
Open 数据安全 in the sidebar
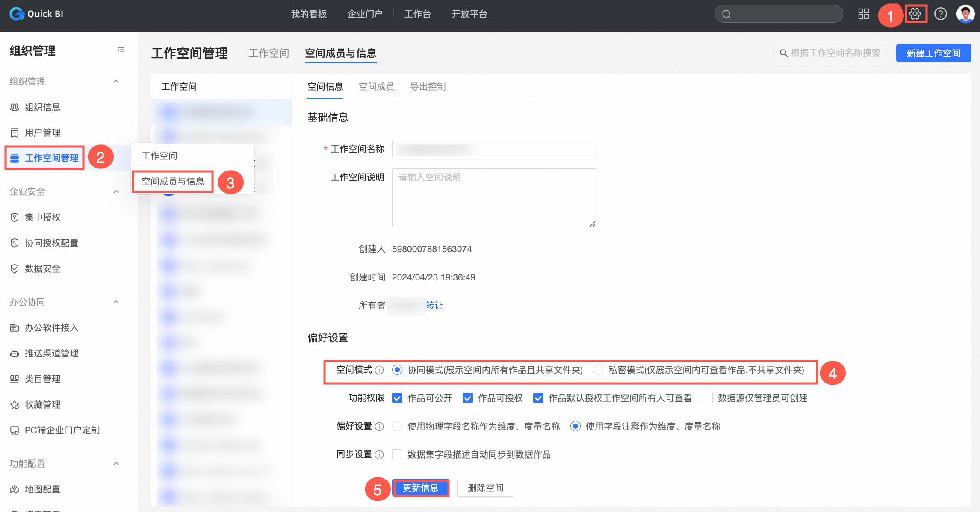coord(43,269)
